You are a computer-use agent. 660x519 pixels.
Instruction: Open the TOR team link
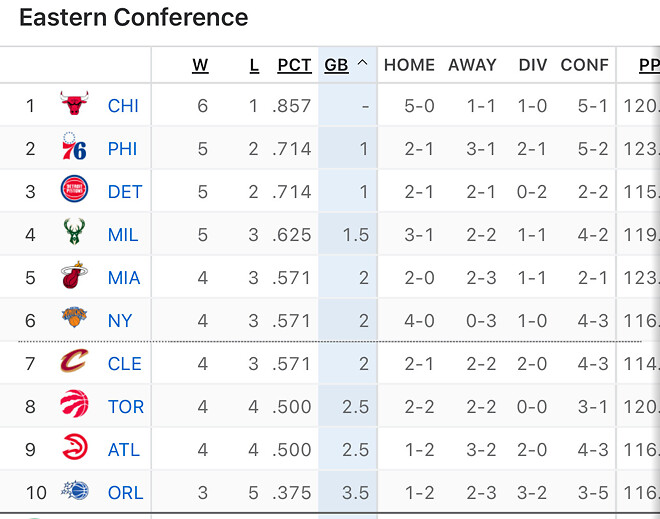tap(126, 407)
